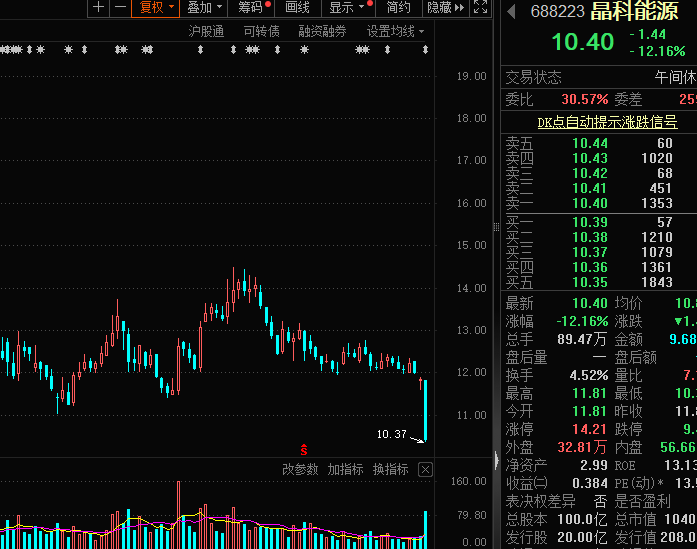This screenshot has width=697, height=549.
Task: Click the zoom out minus icon
Action: click(x=120, y=8)
